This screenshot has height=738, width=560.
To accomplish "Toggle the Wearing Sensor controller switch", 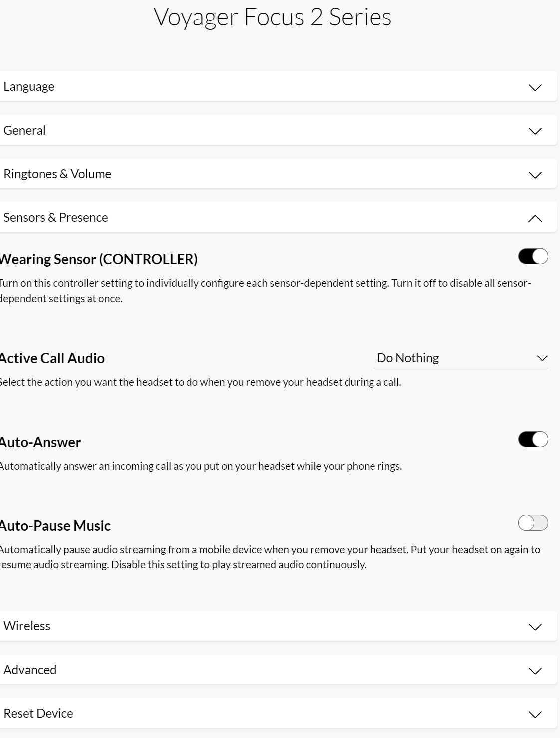I will [533, 256].
